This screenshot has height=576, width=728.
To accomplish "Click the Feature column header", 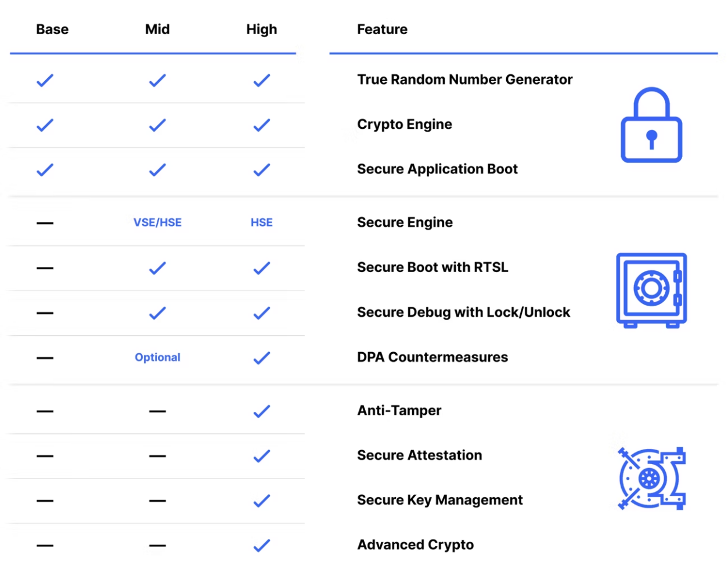I will pyautogui.click(x=382, y=30).
